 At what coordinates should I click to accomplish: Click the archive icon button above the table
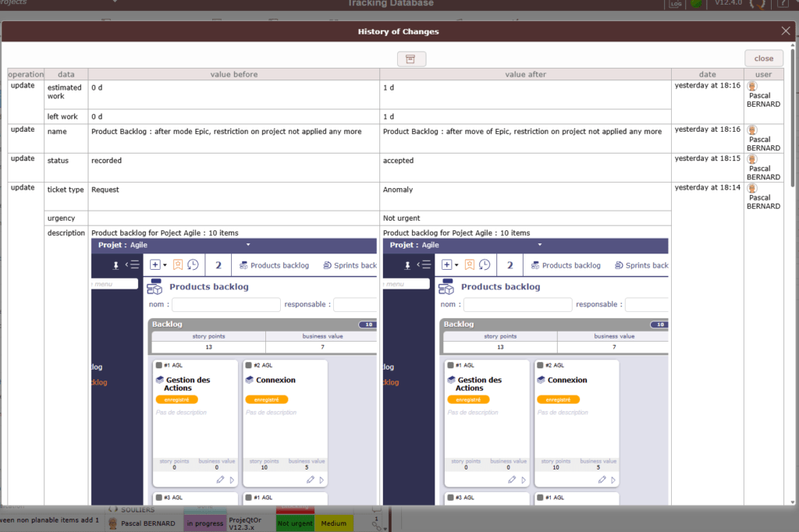point(411,59)
